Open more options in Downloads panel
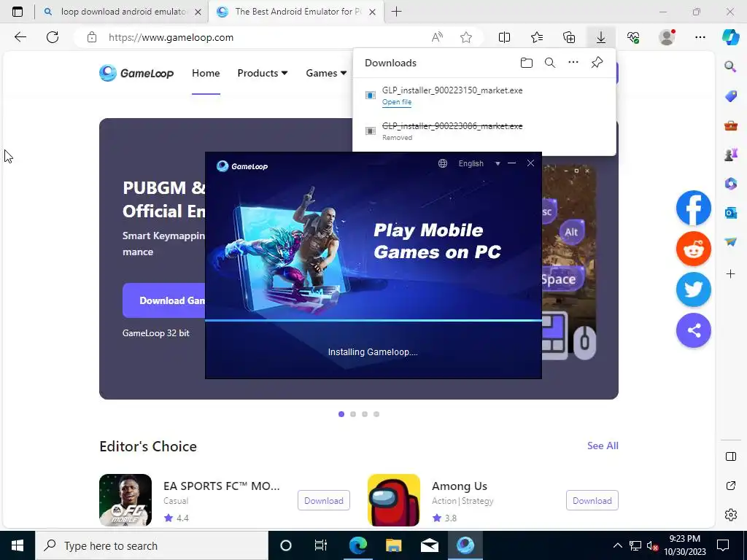The height and width of the screenshot is (560, 747). 573,63
